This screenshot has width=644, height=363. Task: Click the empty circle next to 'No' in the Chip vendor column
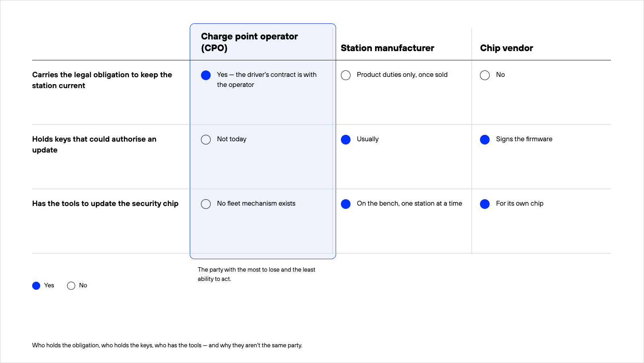coord(485,75)
